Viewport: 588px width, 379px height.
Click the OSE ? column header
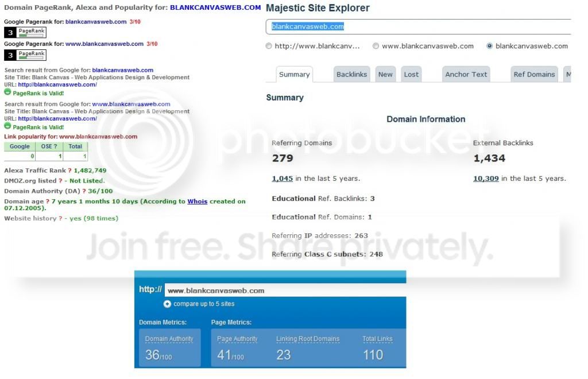pyautogui.click(x=49, y=146)
